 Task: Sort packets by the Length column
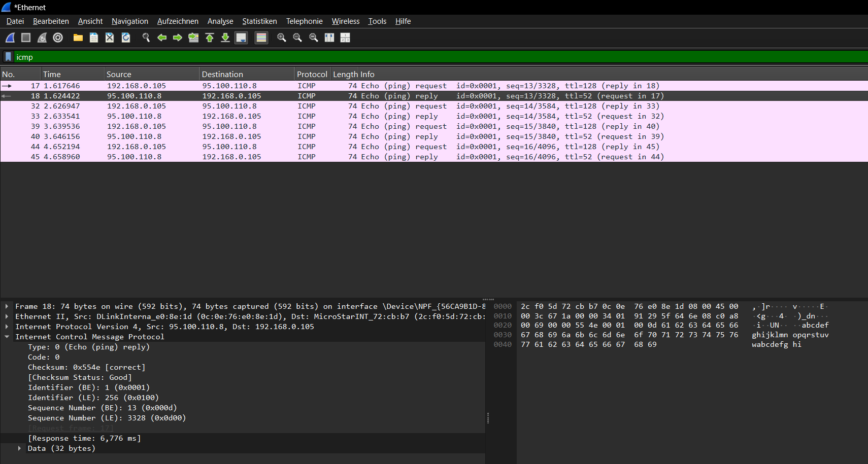(345, 74)
